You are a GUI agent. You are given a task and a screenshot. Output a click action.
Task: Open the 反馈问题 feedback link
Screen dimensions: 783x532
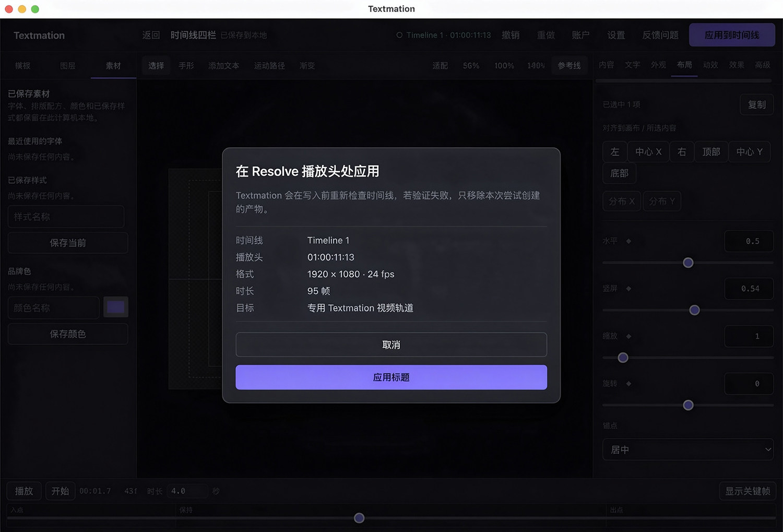click(660, 35)
